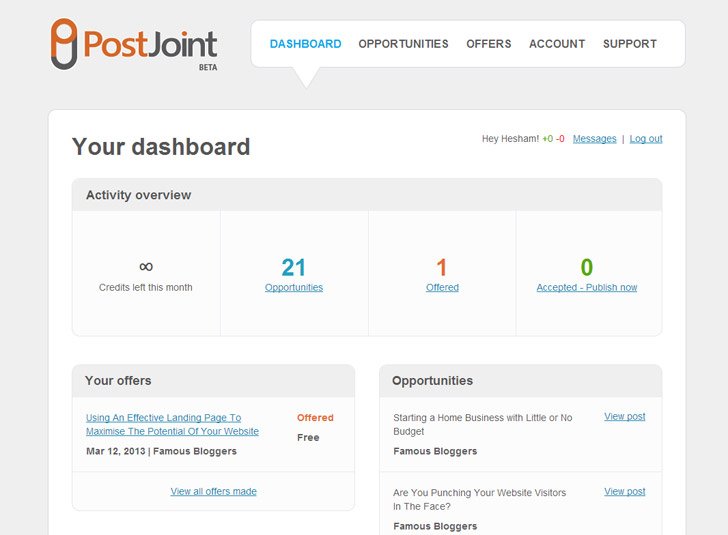Screen dimensions: 728x535
Task: Click Are You Punching Your Website Visitors text
Action: pos(480,499)
